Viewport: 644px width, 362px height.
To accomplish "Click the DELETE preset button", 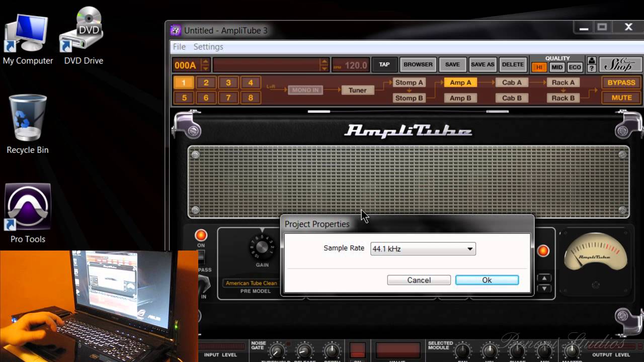I will click(x=513, y=65).
